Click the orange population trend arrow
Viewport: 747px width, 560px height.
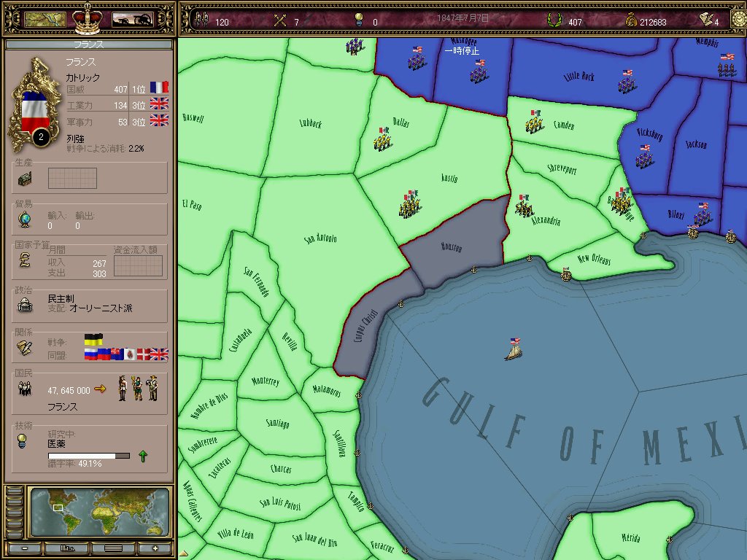point(100,389)
